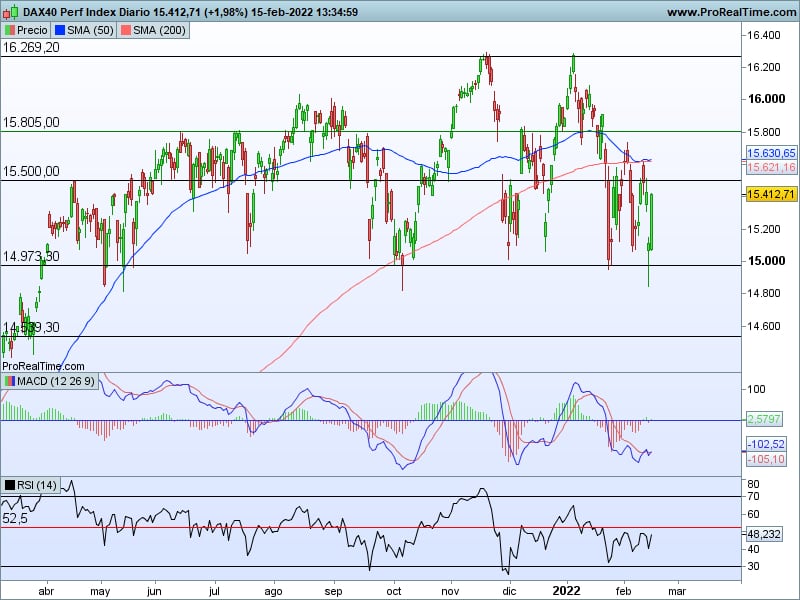800x600 pixels.
Task: Click the 'mar' month on time axis
Action: point(677,591)
